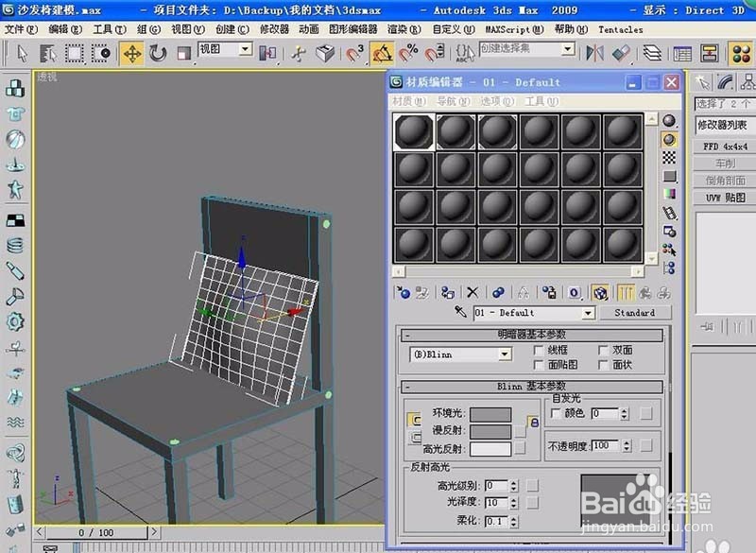Click the Standard material type button
The height and width of the screenshot is (553, 756).
[x=635, y=312]
